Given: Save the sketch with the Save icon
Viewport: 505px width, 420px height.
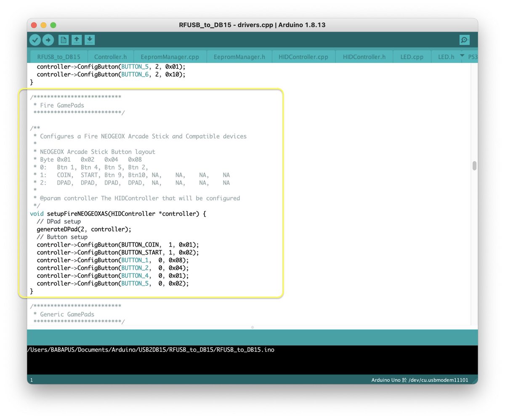Looking at the screenshot, I should [90, 40].
